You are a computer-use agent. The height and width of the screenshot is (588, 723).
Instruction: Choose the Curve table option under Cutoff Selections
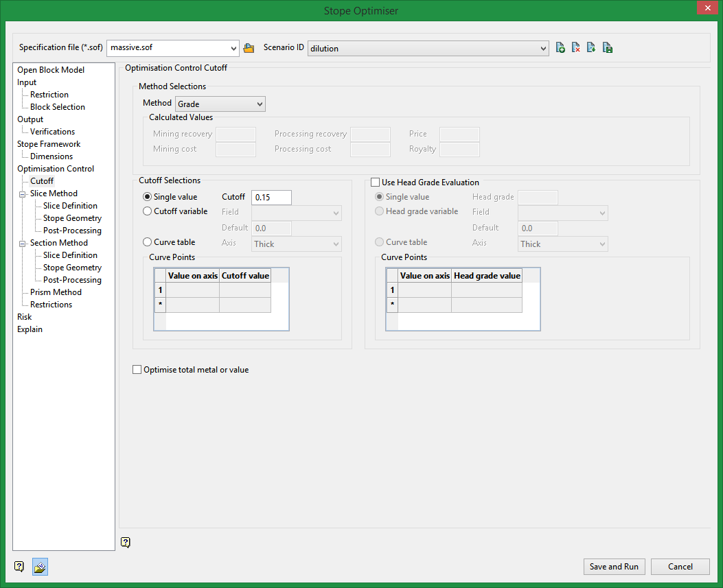[x=148, y=242]
